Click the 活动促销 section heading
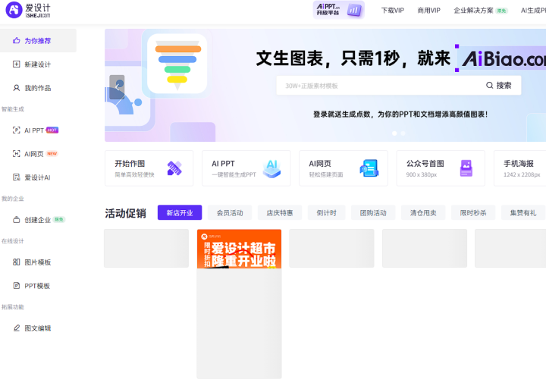 click(125, 213)
